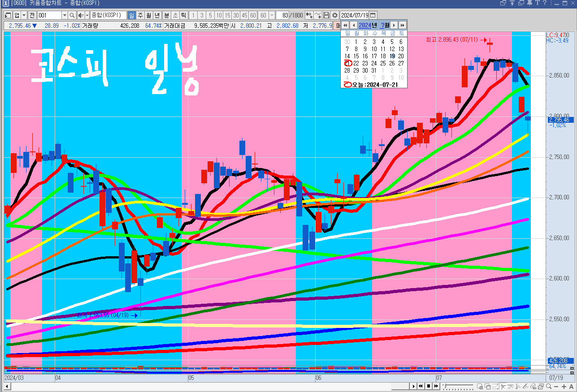577x392 pixels.
Task: Rewind chart replay with double-left arrows
Action: (421, 386)
